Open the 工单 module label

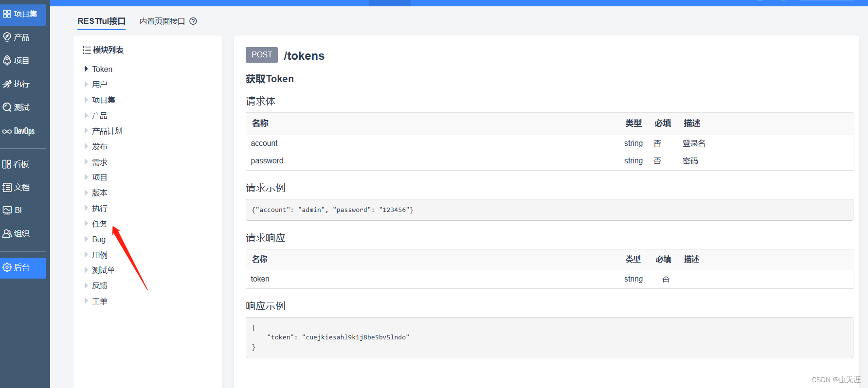click(100, 301)
